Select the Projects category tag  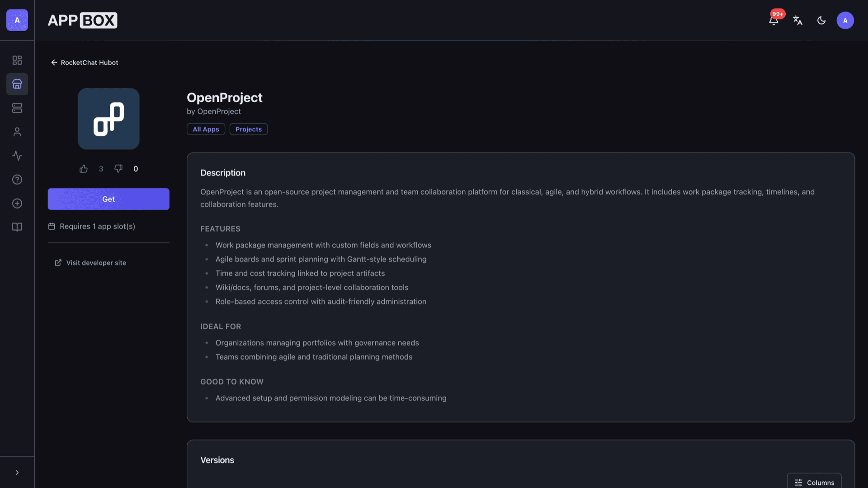[x=249, y=129]
